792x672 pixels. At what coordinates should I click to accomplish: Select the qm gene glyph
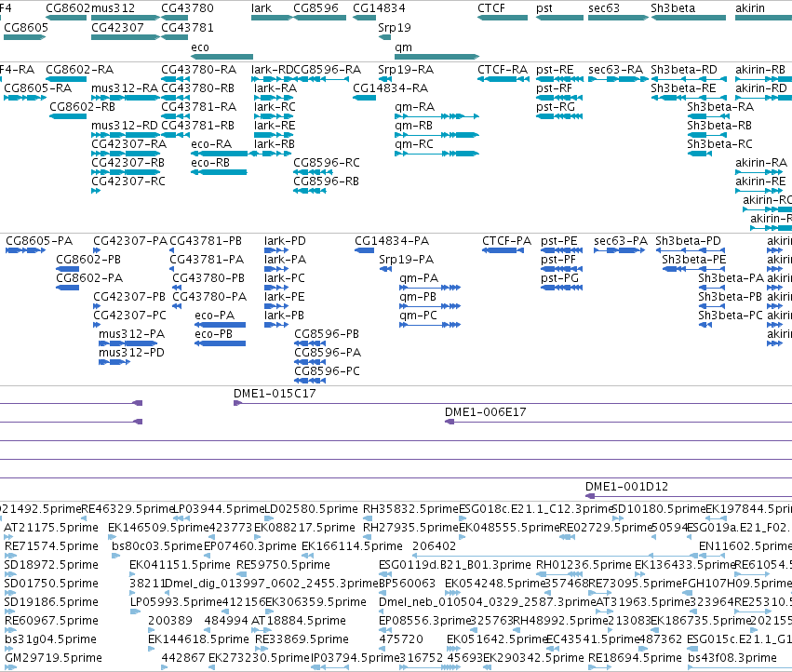pyautogui.click(x=436, y=57)
